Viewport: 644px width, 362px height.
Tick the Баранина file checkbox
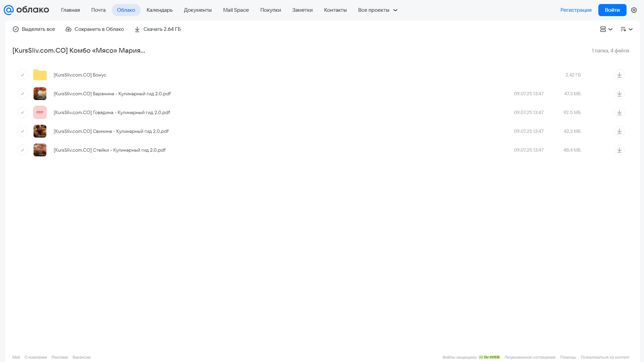point(22,94)
